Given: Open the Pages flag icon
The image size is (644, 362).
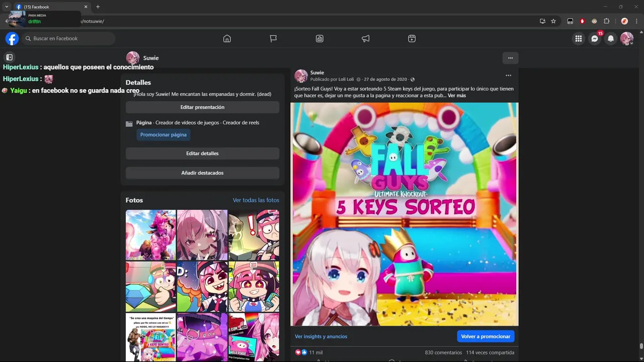Looking at the screenshot, I should pyautogui.click(x=273, y=39).
